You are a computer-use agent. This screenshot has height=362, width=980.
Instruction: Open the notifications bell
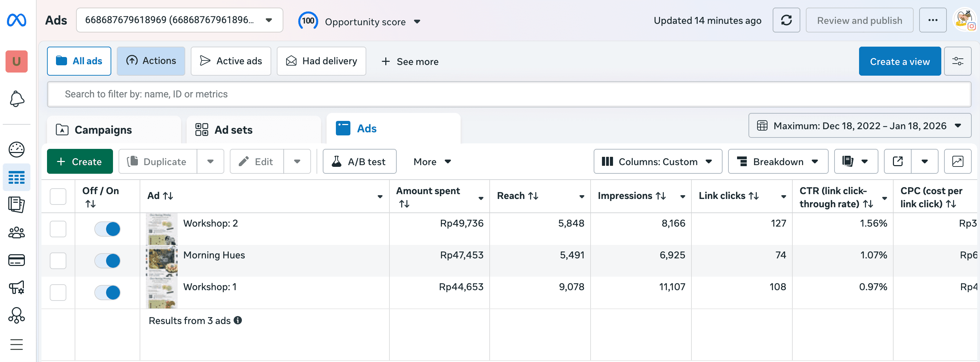(x=16, y=99)
